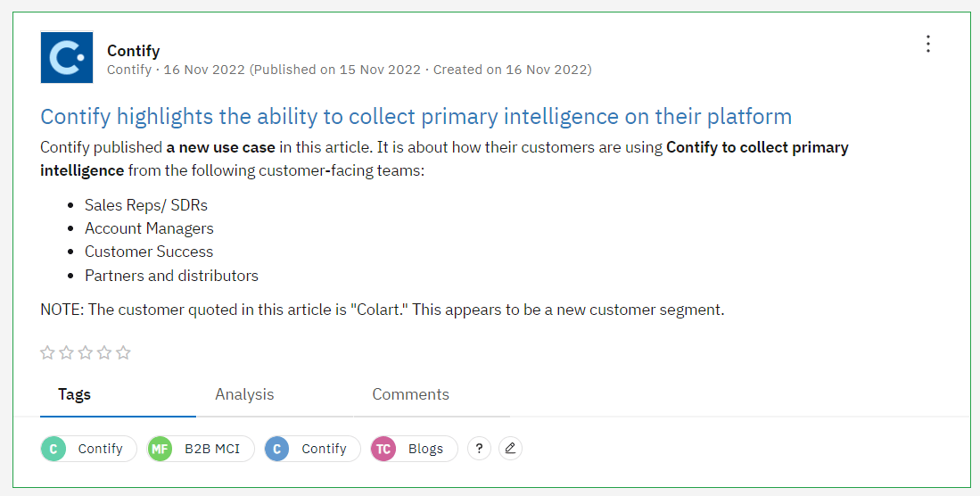Click the edit tags pencil icon
Viewport: 980px width, 496px height.
510,449
